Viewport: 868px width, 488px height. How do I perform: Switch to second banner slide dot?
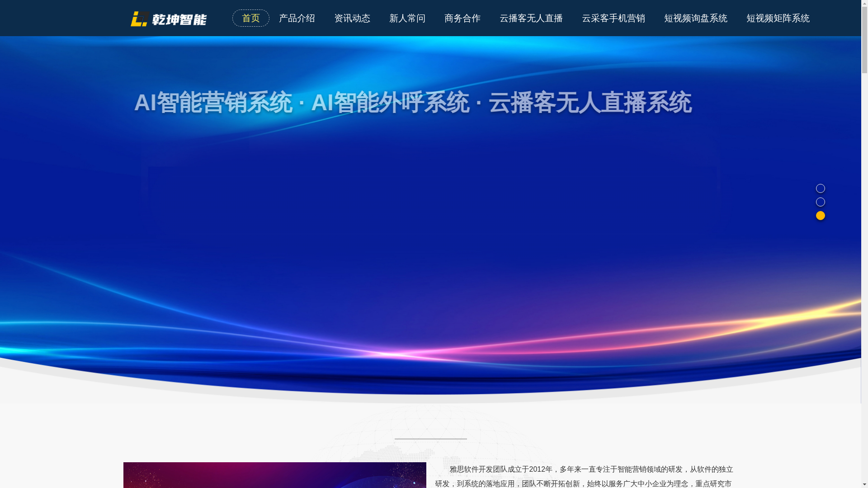click(x=821, y=202)
